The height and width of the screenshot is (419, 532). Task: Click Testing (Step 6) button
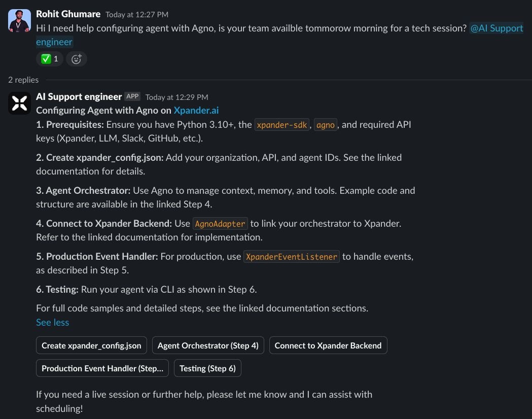pyautogui.click(x=207, y=368)
